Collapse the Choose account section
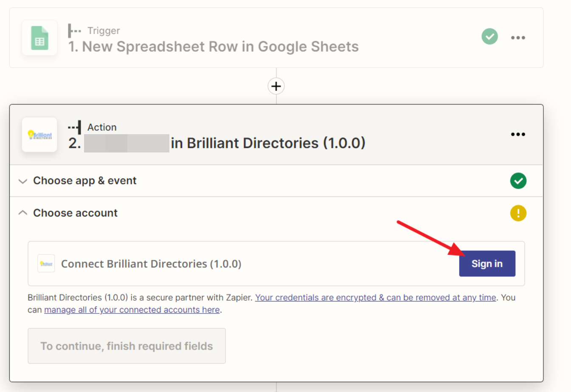This screenshot has width=571, height=392. coord(23,213)
